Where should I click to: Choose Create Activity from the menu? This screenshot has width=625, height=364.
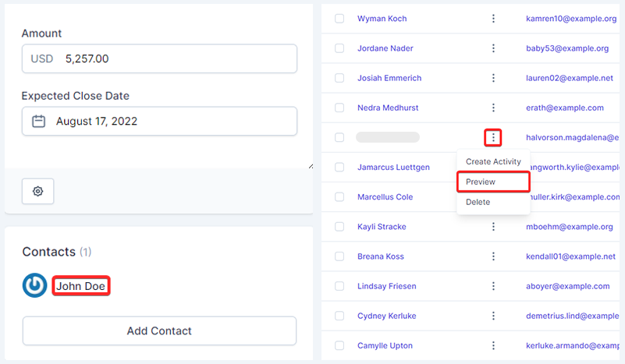493,162
